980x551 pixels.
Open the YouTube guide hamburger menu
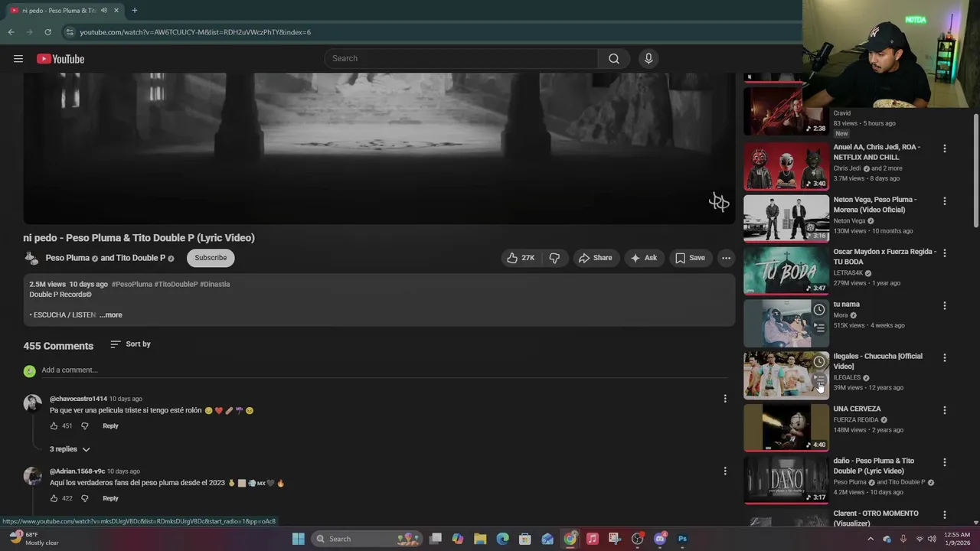coord(18,59)
